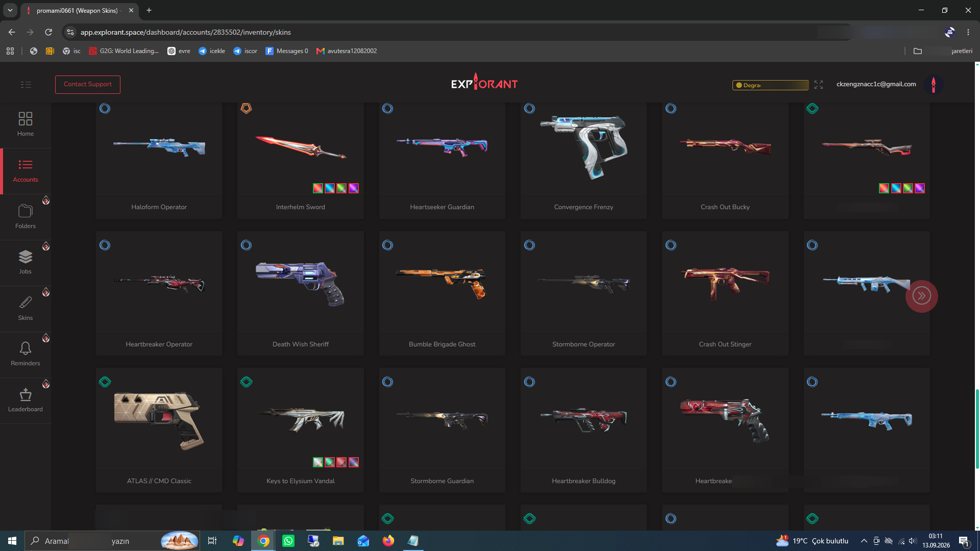Click the tier icon on Death Wish Sheriff
Viewport: 980px width, 551px height.
(x=246, y=245)
